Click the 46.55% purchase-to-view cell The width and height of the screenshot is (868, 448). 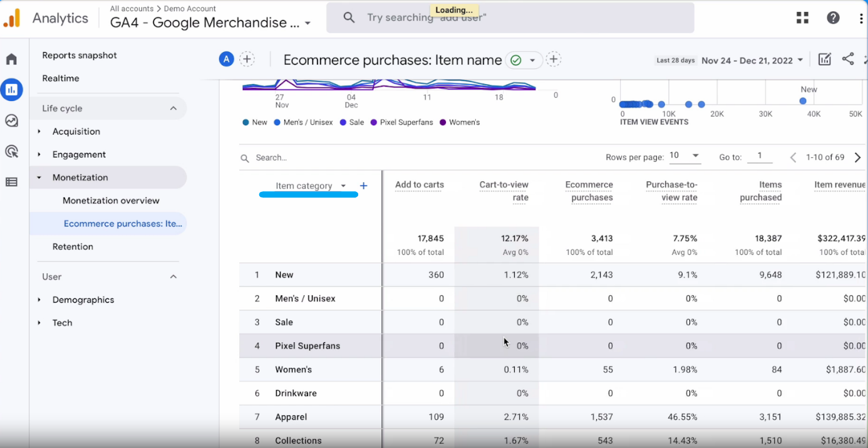(681, 417)
